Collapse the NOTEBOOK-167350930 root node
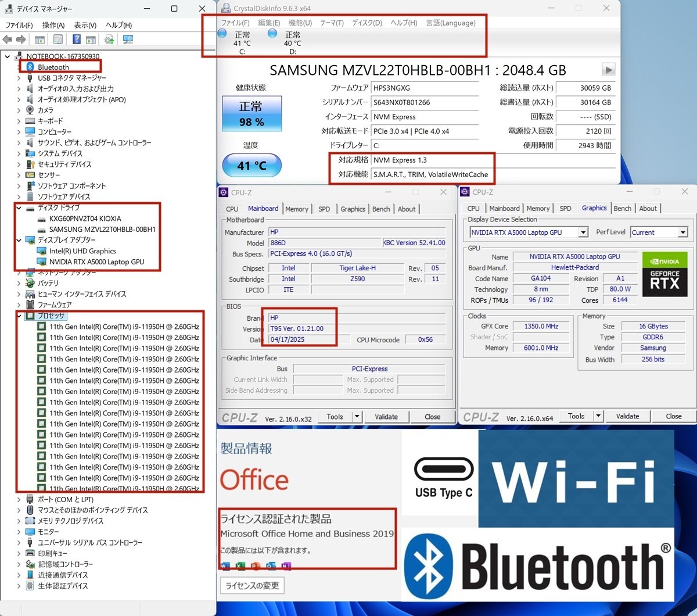Screen dimensions: 697x616 tap(8, 56)
